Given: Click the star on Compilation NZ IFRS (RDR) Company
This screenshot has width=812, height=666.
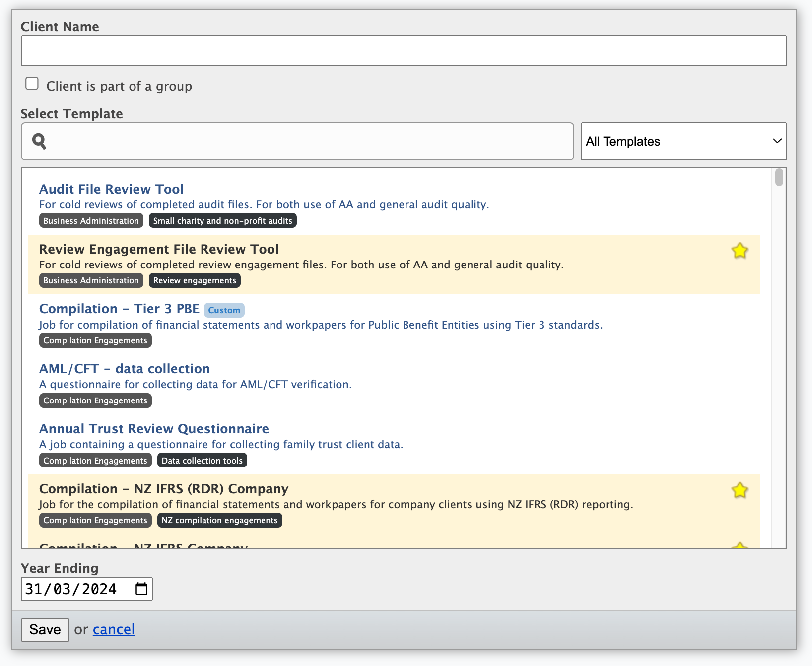Looking at the screenshot, I should tap(740, 490).
